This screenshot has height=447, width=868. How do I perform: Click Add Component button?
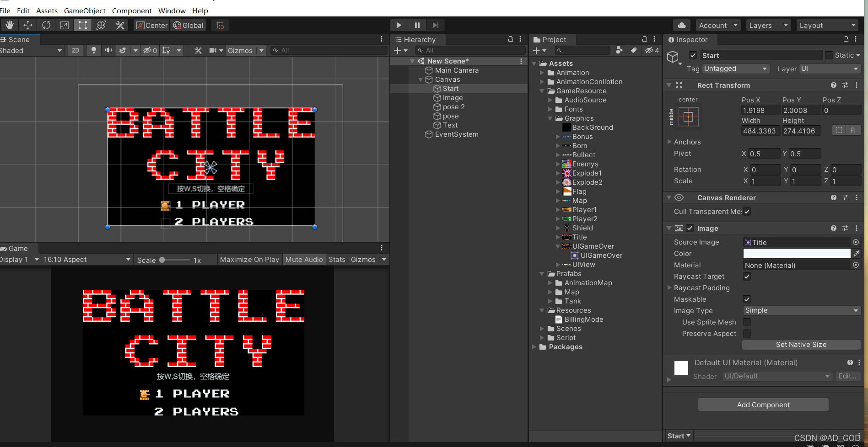763,404
